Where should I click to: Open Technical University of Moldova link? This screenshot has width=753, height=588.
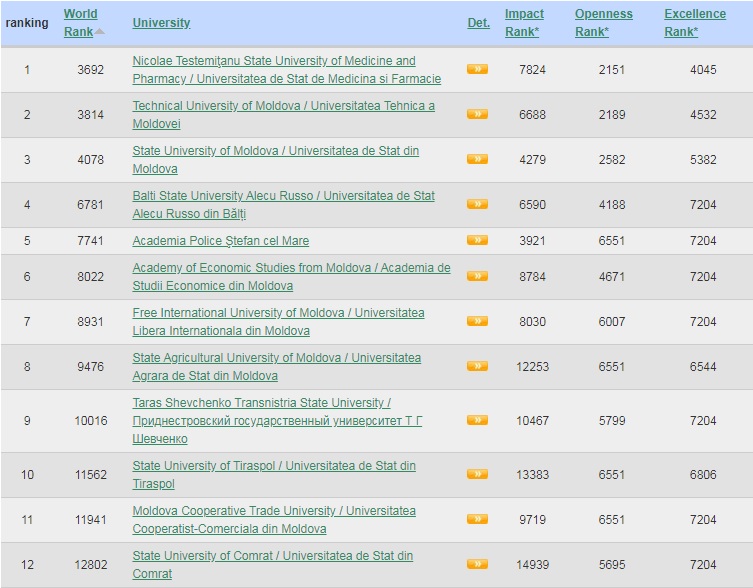pos(283,115)
